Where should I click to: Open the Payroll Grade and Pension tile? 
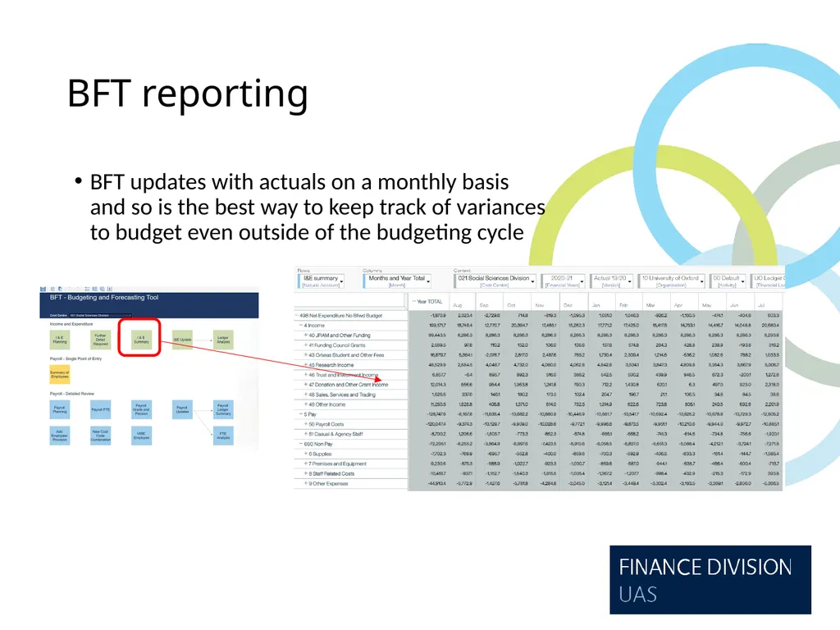pos(141,410)
